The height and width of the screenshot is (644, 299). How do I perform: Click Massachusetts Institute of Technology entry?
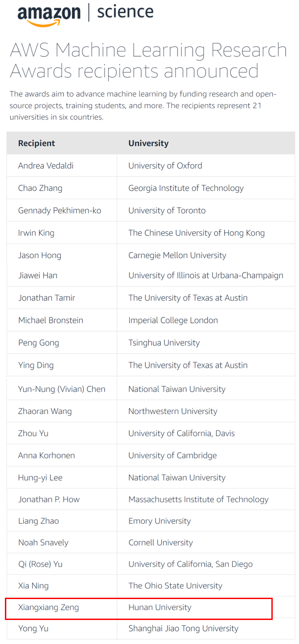(x=199, y=499)
